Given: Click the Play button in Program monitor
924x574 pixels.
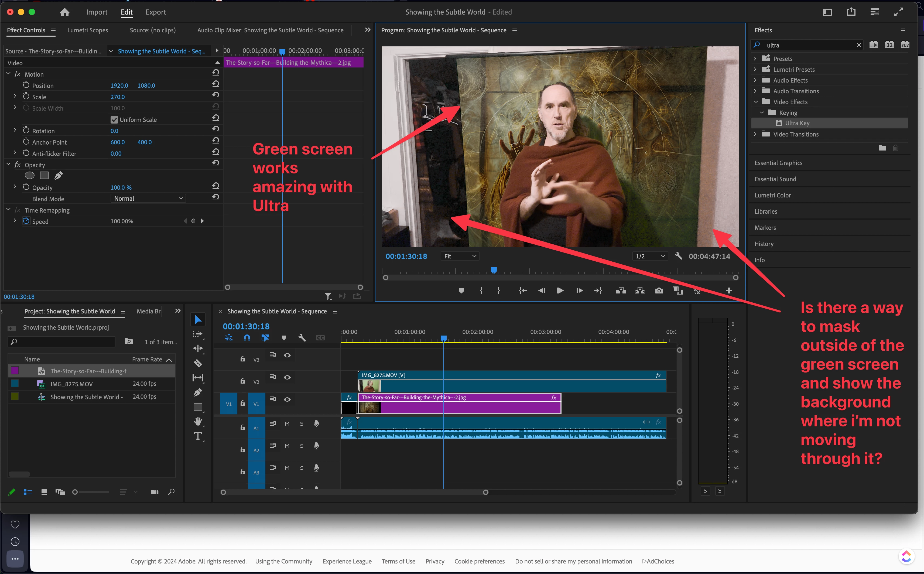Looking at the screenshot, I should (560, 291).
